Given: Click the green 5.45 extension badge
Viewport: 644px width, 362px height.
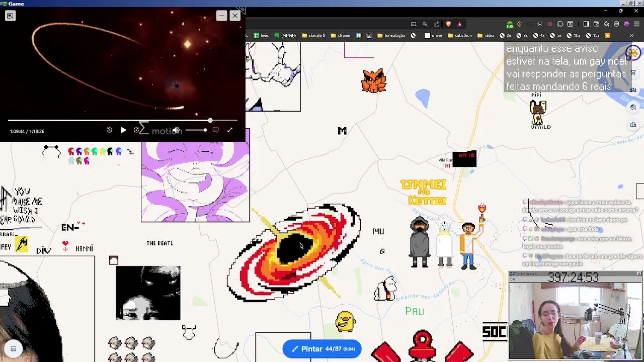Looking at the screenshot, I should (510, 25).
